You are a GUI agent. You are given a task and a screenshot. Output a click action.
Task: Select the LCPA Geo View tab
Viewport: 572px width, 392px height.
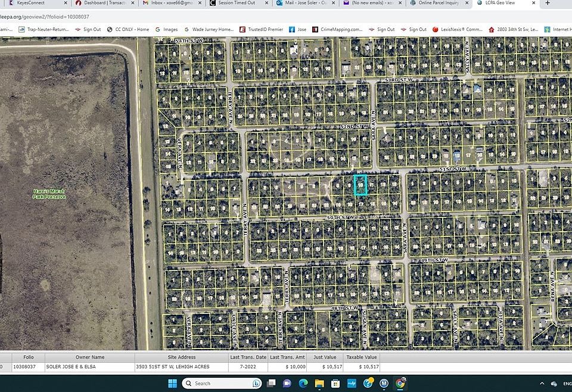pyautogui.click(x=500, y=3)
